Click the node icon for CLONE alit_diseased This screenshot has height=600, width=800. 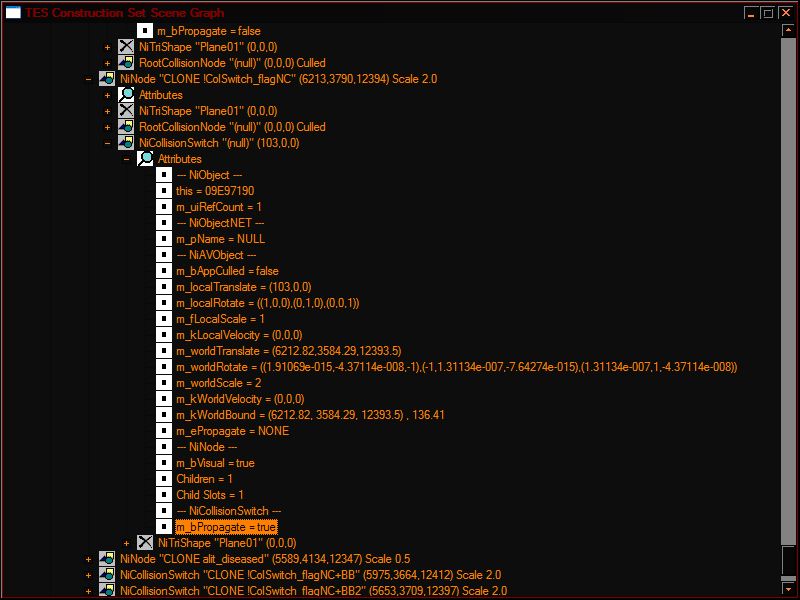(107, 559)
